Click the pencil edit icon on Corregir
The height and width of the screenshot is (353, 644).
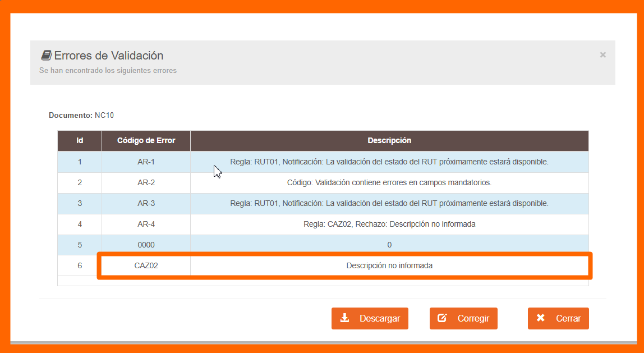(442, 318)
